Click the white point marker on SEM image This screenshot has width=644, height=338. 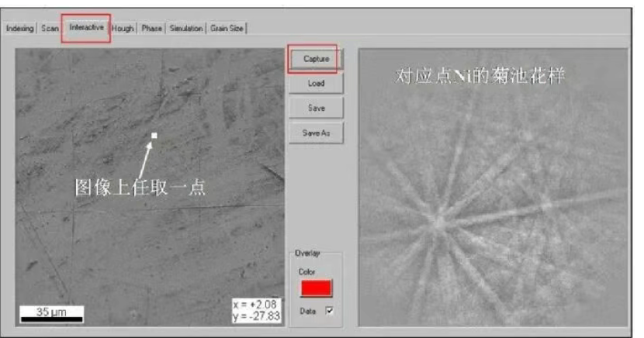[x=154, y=136]
